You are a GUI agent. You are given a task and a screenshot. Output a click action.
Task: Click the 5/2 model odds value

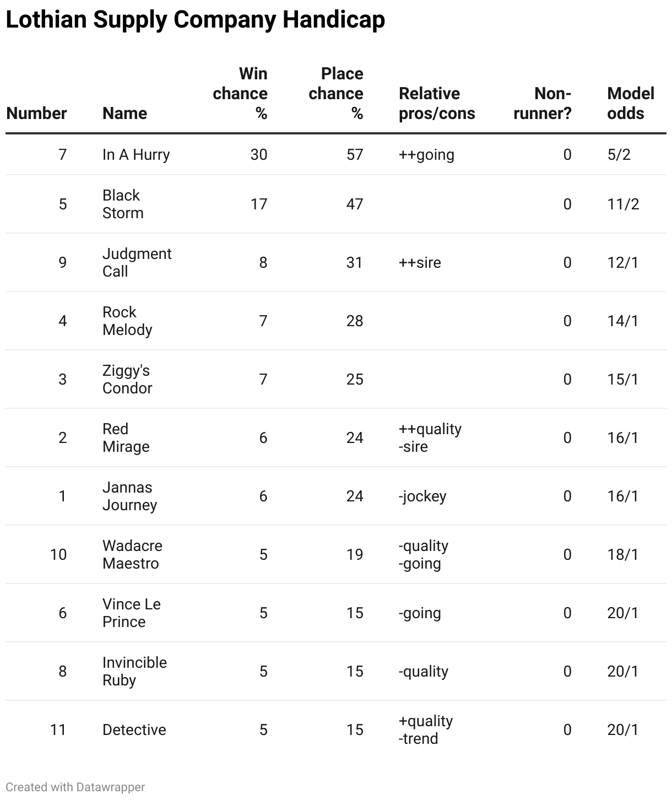pos(619,154)
